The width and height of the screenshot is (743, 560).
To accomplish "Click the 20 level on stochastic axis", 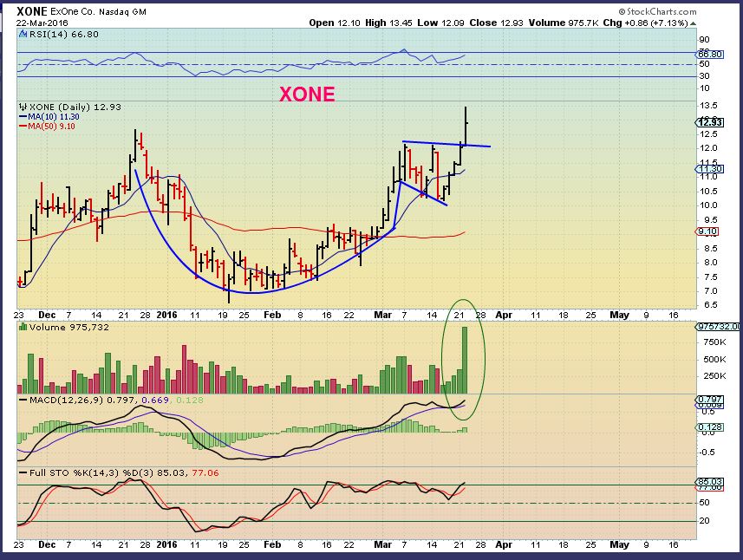I will point(704,521).
